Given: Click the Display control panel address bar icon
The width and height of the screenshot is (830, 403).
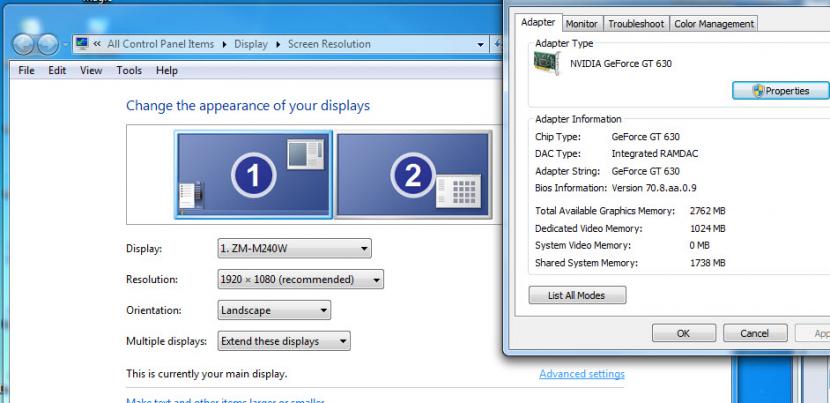Looking at the screenshot, I should pyautogui.click(x=81, y=44).
